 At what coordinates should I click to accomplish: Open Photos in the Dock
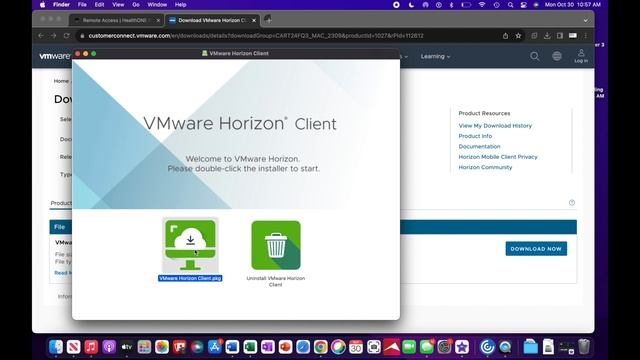point(162,347)
